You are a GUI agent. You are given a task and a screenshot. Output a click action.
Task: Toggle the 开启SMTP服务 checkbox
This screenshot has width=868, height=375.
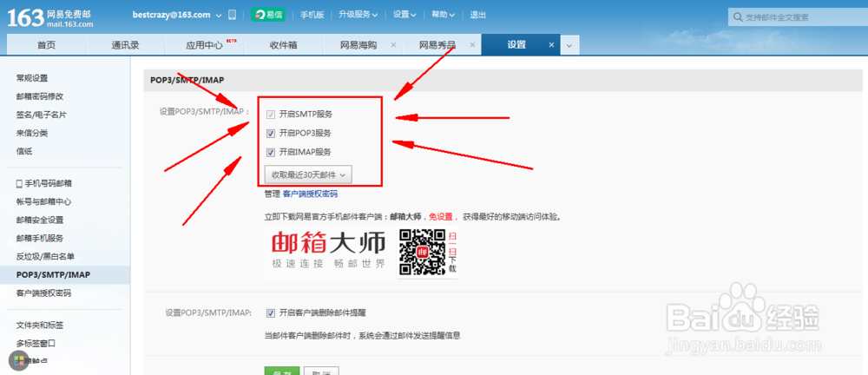[x=271, y=115]
